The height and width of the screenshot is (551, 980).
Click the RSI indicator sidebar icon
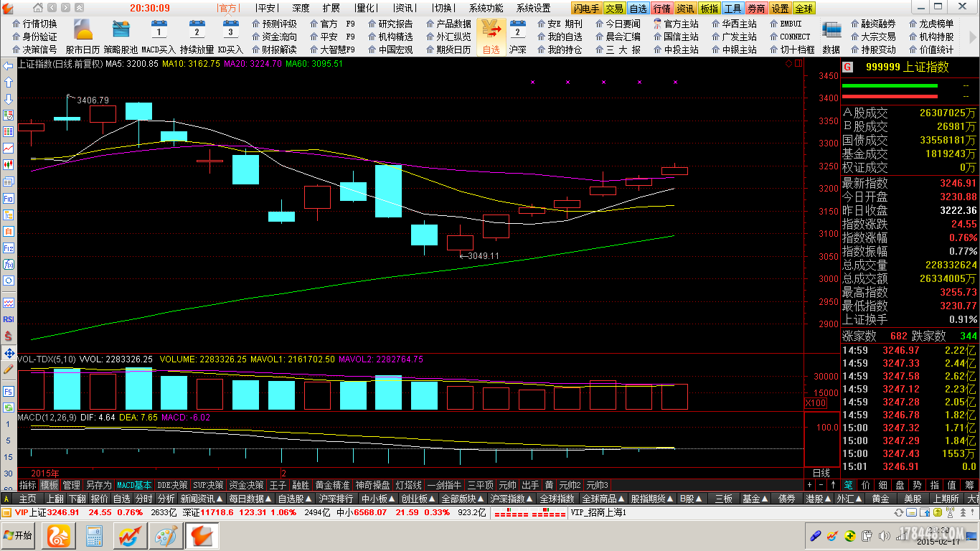pos(9,319)
